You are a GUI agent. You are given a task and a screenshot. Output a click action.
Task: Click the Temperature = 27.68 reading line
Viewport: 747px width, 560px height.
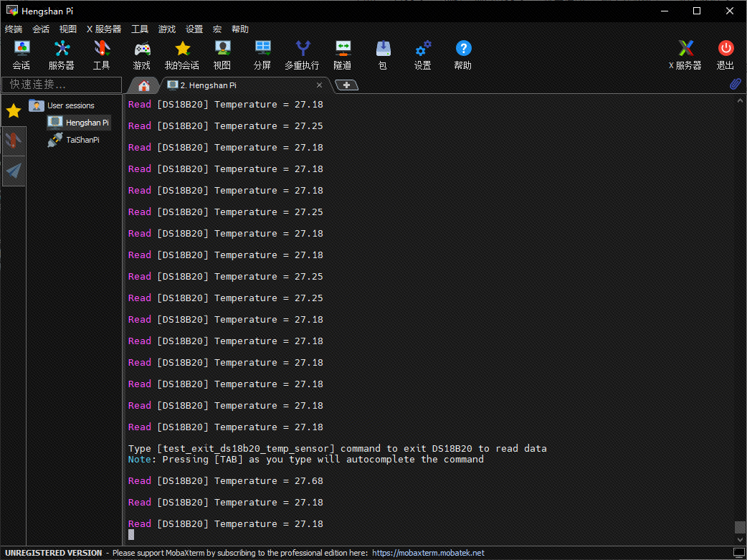coord(225,481)
